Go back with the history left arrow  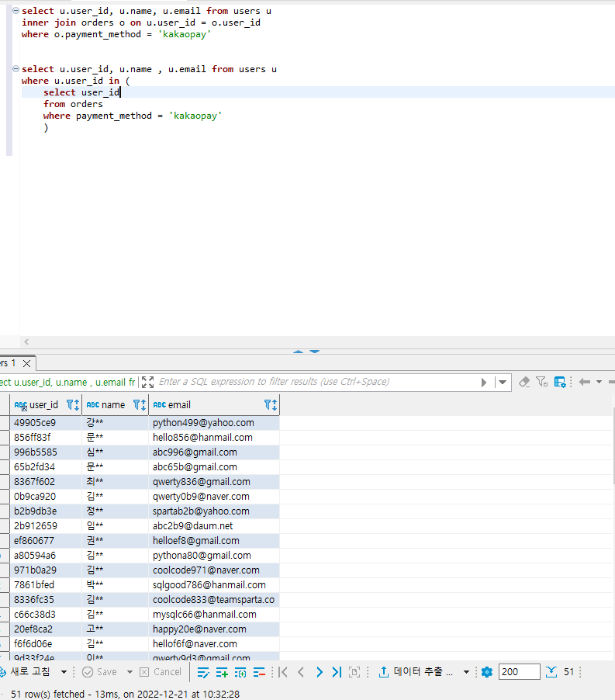(584, 382)
